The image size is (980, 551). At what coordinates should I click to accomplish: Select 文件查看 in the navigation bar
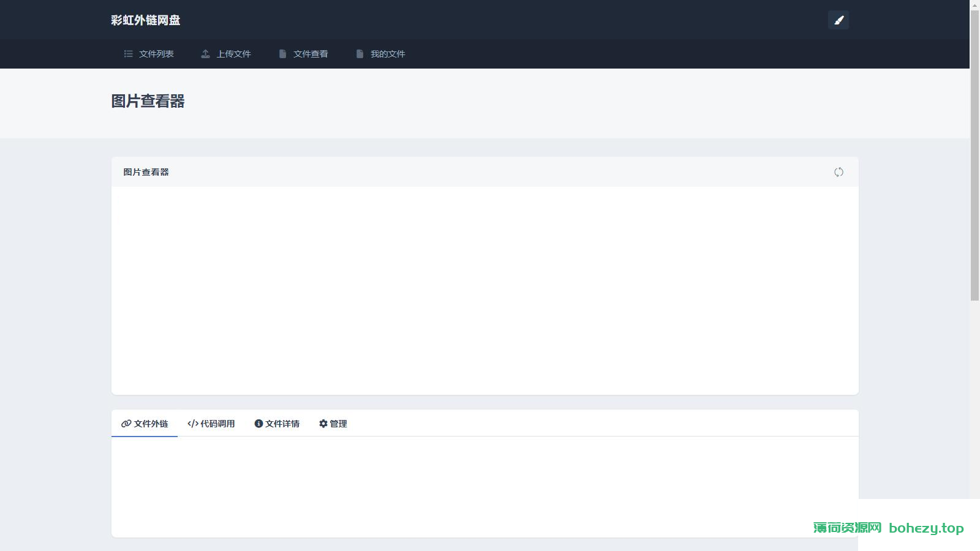[303, 54]
